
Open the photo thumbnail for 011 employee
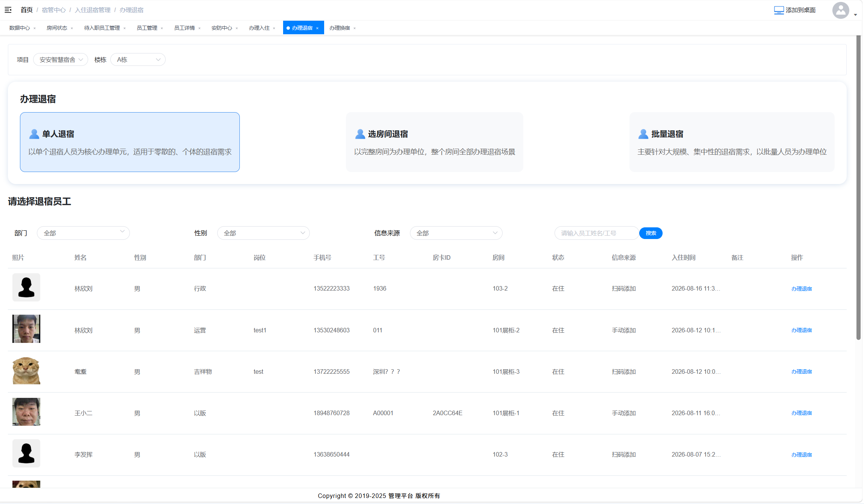(26, 329)
